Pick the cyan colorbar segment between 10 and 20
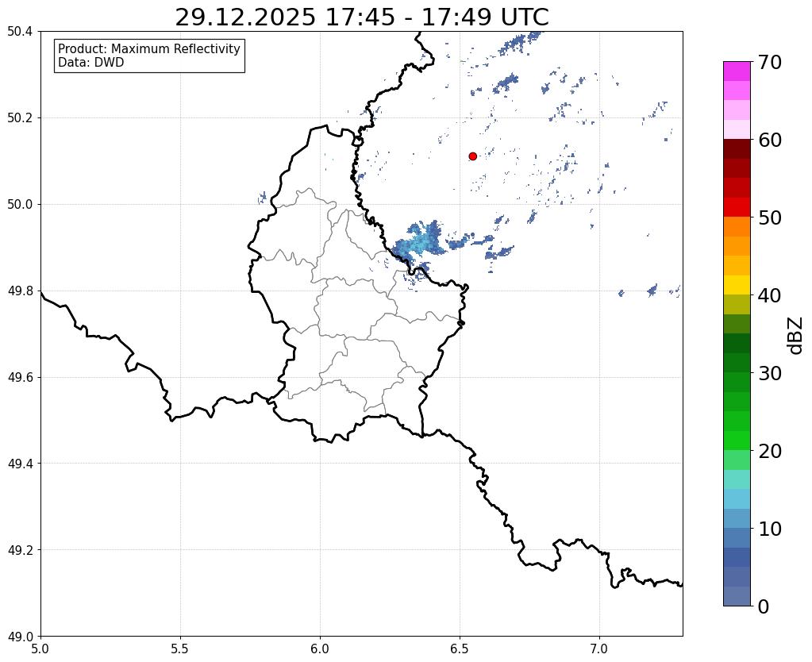This screenshot has height=662, width=812. [737, 498]
